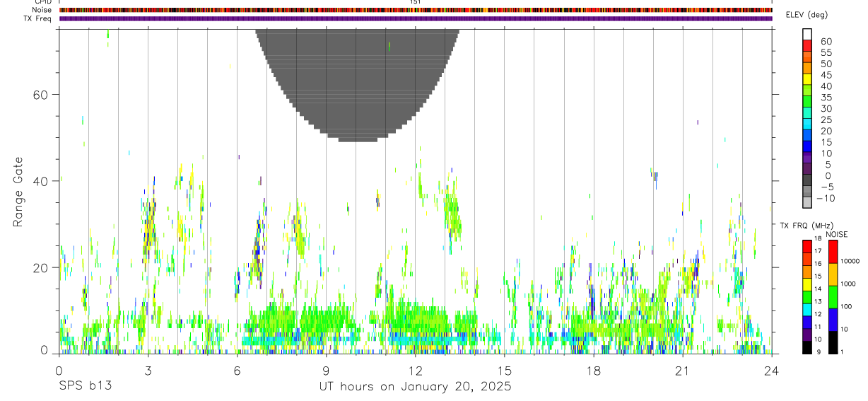Click x-axis tick label "3"
Image resolution: width=868 pixels, height=401 pixels.
pos(148,371)
